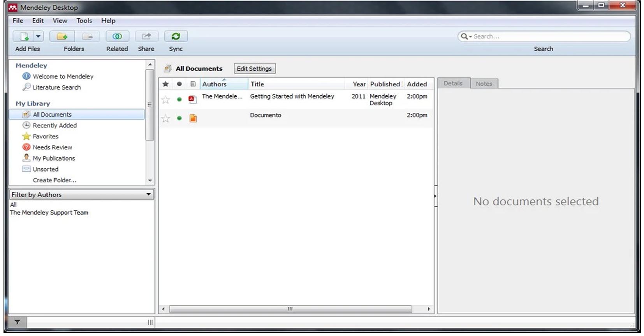Image resolution: width=644 pixels, height=336 pixels.
Task: Toggle favorite star for Documento
Action: pos(166,119)
